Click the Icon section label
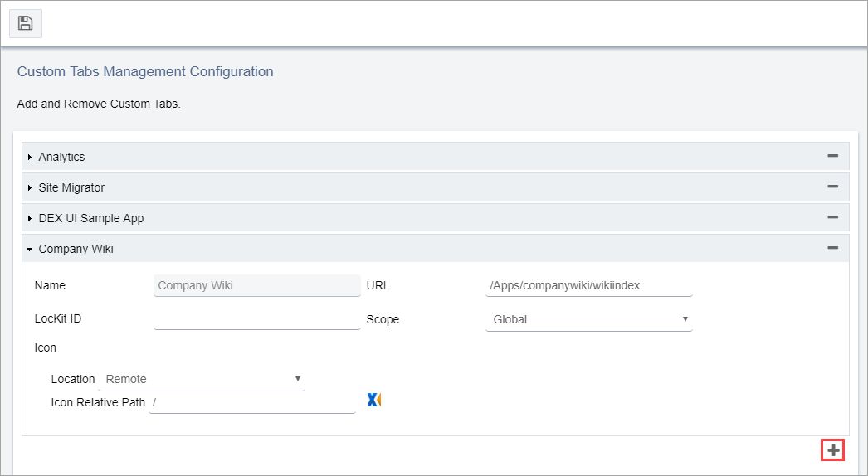The height and width of the screenshot is (476, 868). (x=46, y=347)
